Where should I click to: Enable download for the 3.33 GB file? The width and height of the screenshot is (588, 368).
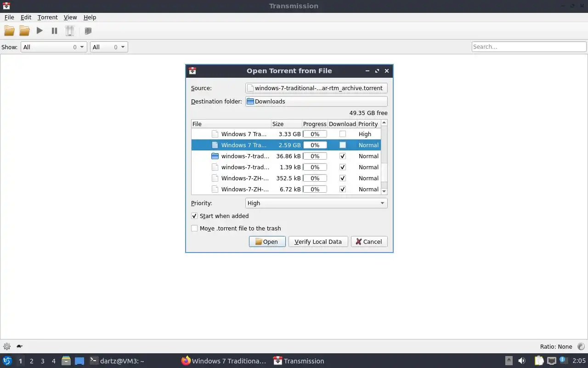(x=343, y=134)
